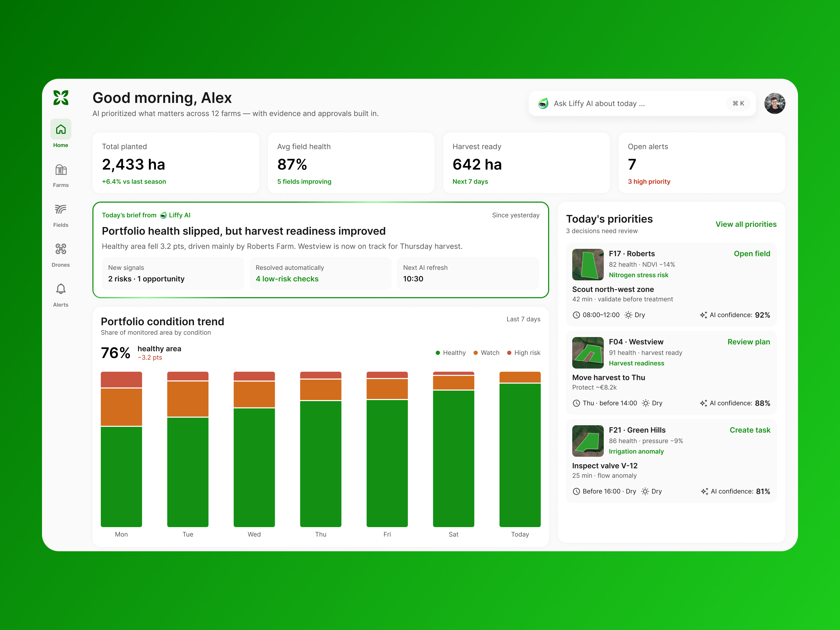Open the Open alerts card showing 7
The height and width of the screenshot is (630, 840).
point(702,163)
